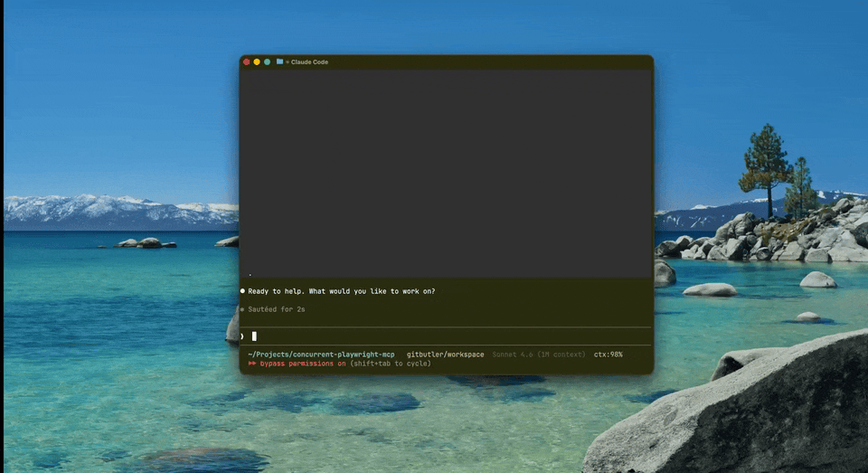The width and height of the screenshot is (868, 473).
Task: Click the white bullet before 'Ready to help'
Action: (242, 291)
